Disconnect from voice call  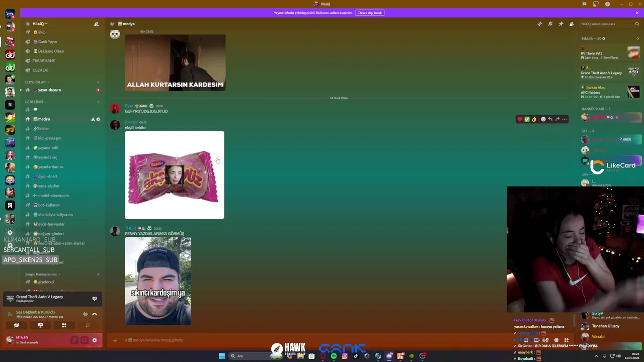95,314
